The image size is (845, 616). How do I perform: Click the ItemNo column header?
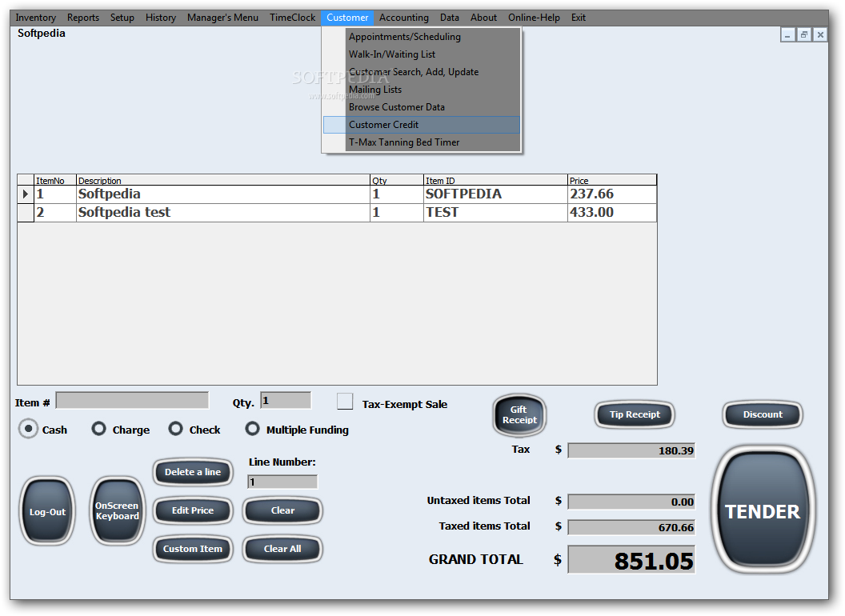(x=55, y=180)
